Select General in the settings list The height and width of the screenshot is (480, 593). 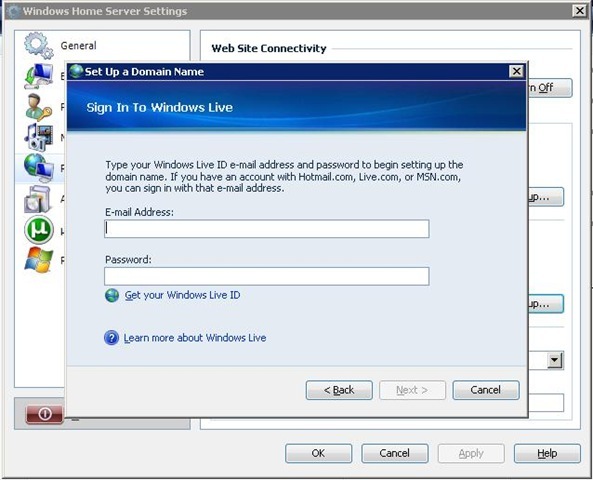(78, 45)
